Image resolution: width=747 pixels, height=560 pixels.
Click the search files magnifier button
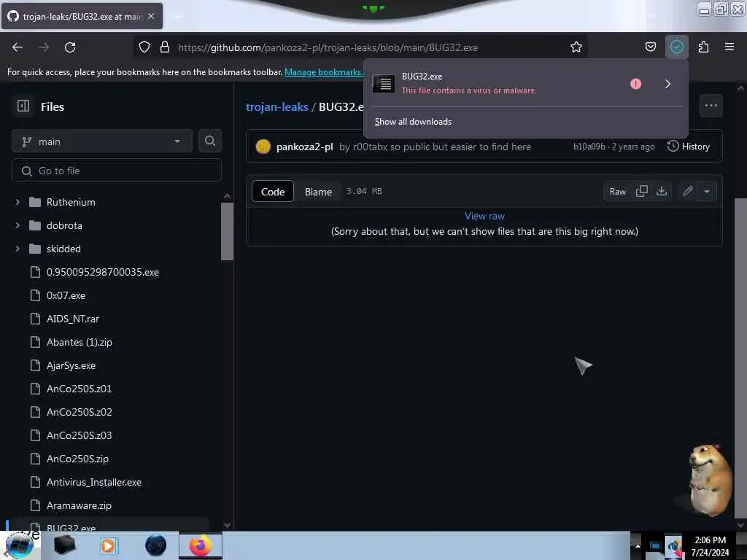pyautogui.click(x=209, y=141)
